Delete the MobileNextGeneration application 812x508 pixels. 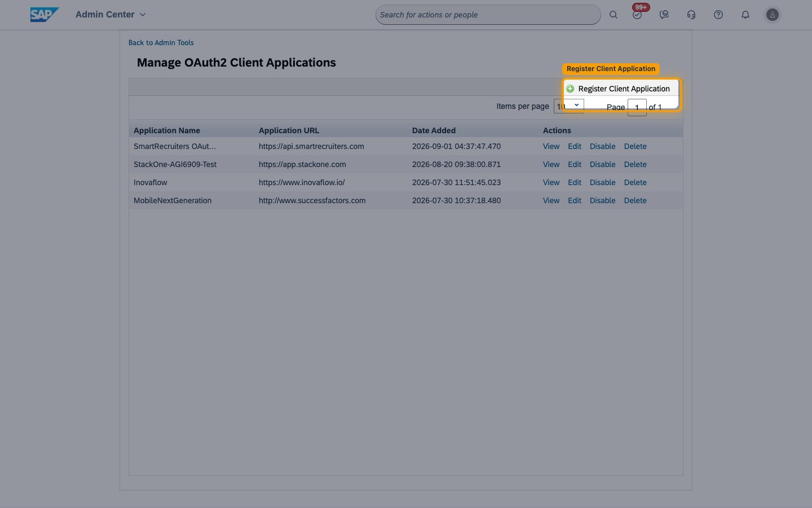point(636,200)
